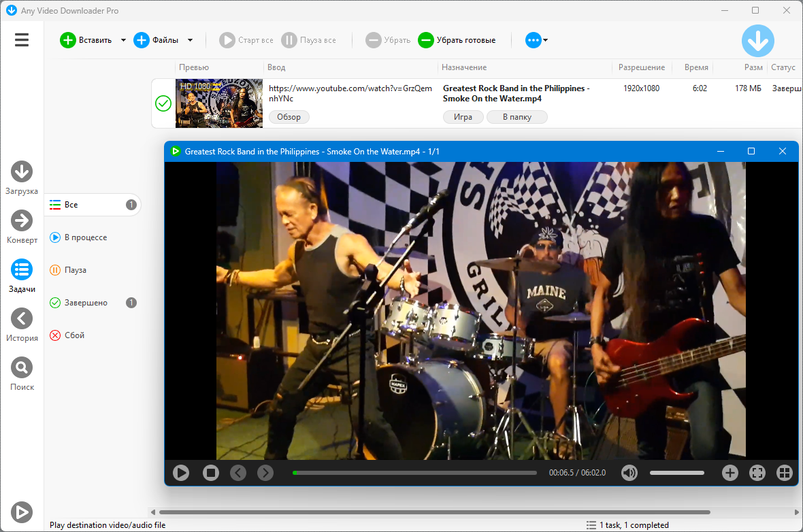
Task: Go to previous track in the player
Action: 238,473
